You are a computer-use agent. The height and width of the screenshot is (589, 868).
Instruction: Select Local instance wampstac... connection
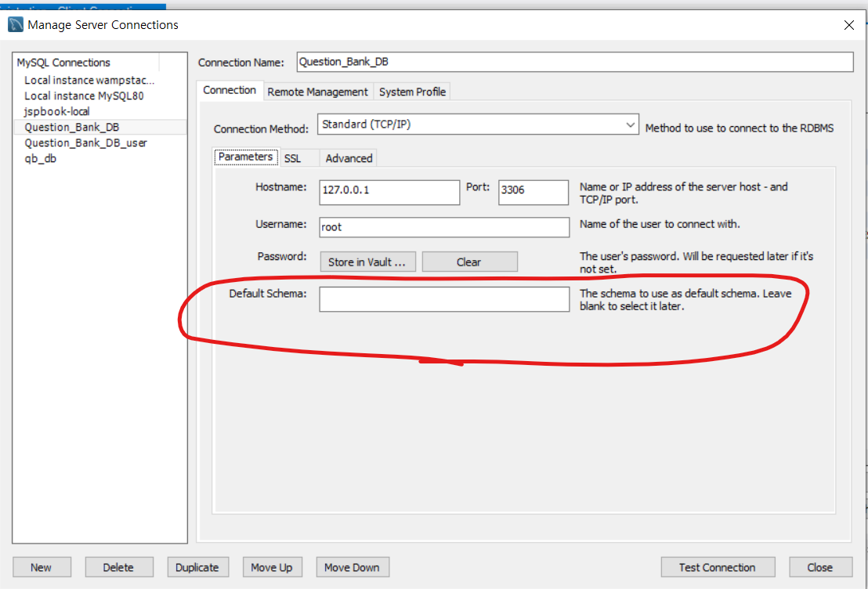point(99,80)
